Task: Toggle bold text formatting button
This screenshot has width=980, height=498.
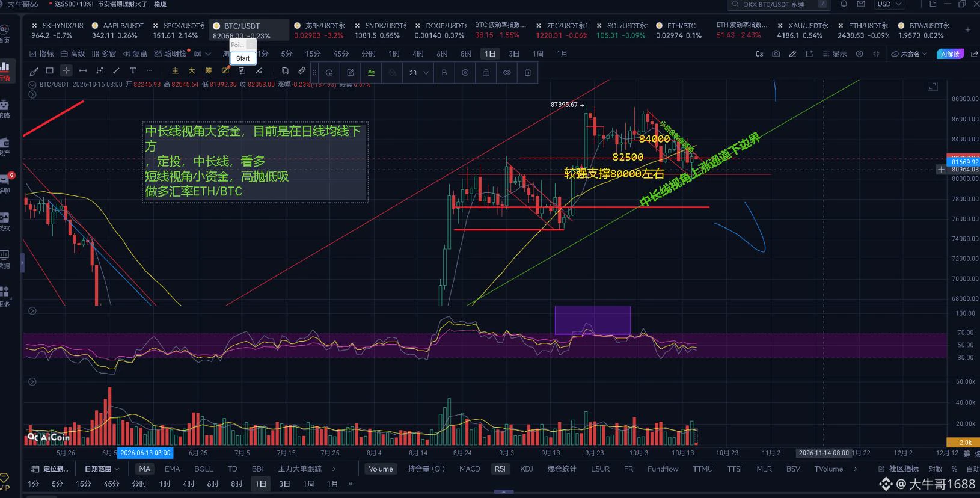Action: pyautogui.click(x=444, y=73)
